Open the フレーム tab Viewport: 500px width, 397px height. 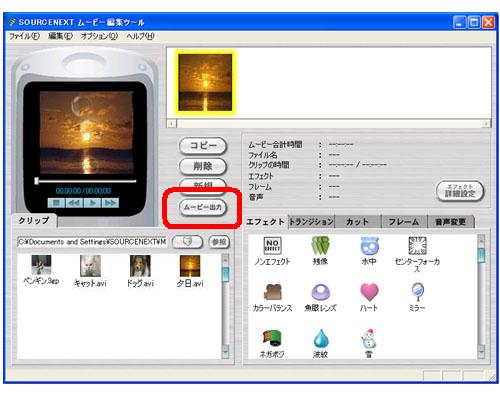coord(404,222)
